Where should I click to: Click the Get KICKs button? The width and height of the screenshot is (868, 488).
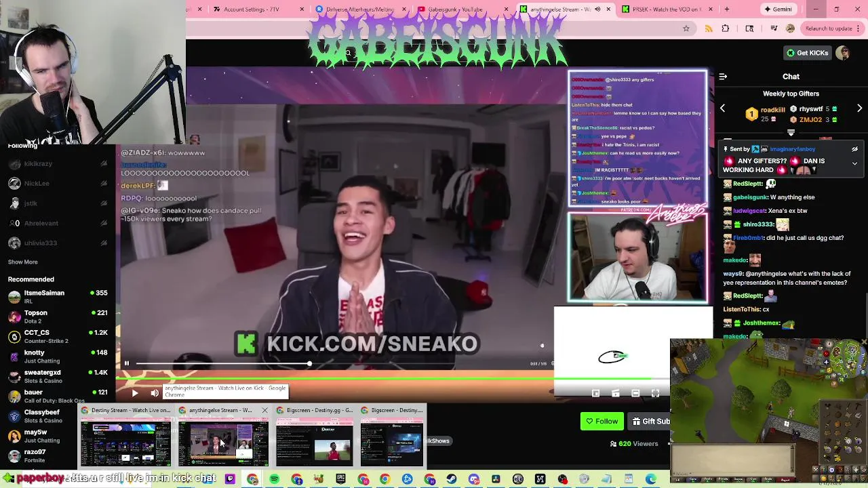click(x=807, y=53)
